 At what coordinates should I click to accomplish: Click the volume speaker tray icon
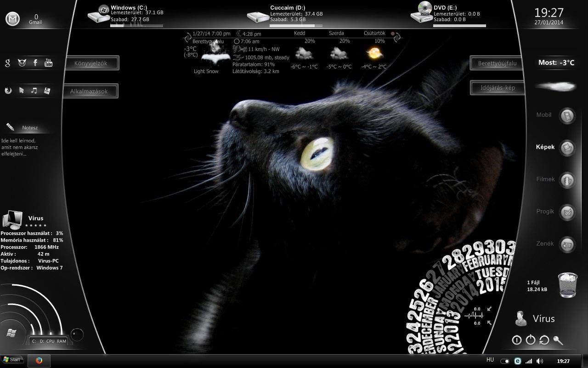point(540,361)
